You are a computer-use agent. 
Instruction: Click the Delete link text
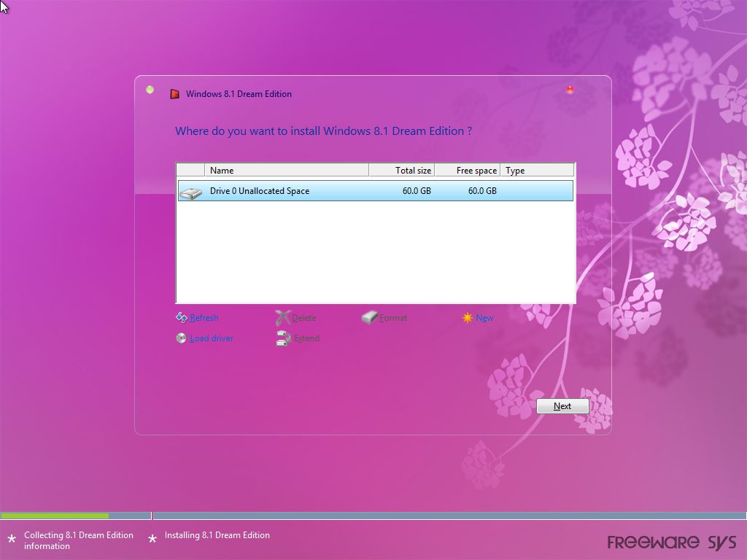tap(304, 318)
